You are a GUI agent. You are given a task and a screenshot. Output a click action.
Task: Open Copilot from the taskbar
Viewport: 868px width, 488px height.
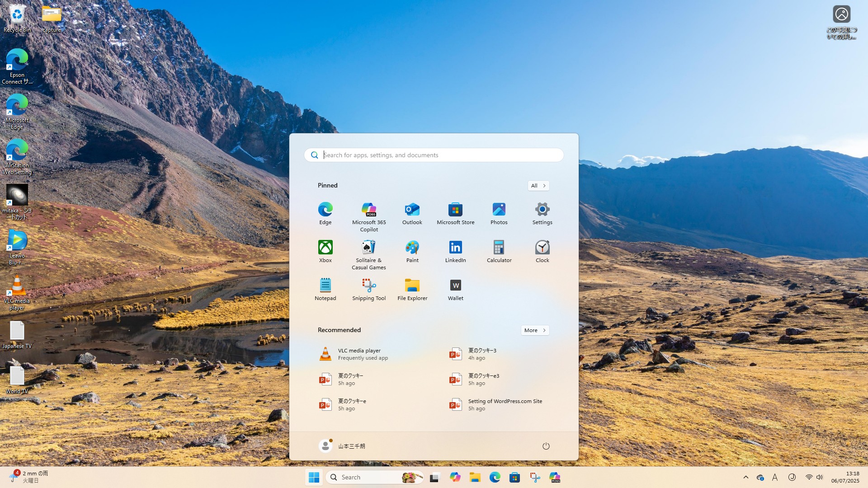click(455, 477)
